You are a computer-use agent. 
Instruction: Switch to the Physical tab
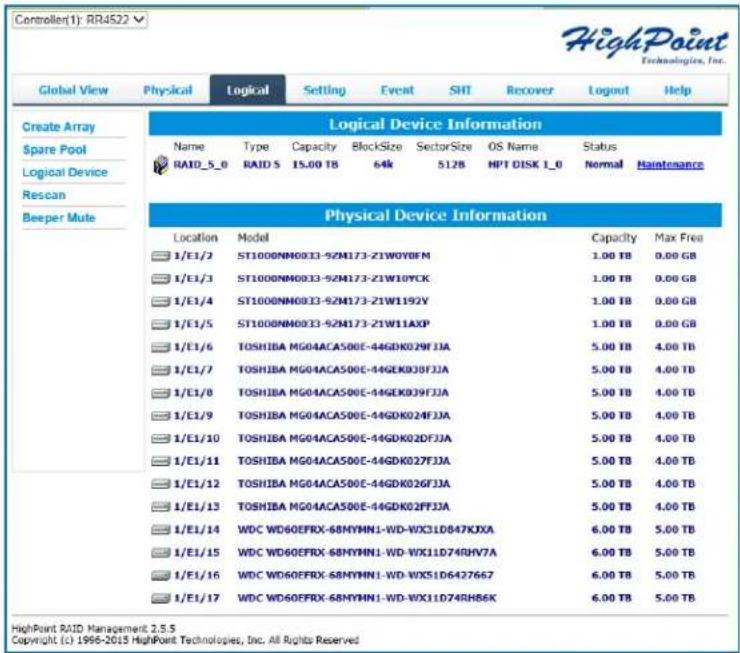pos(168,90)
